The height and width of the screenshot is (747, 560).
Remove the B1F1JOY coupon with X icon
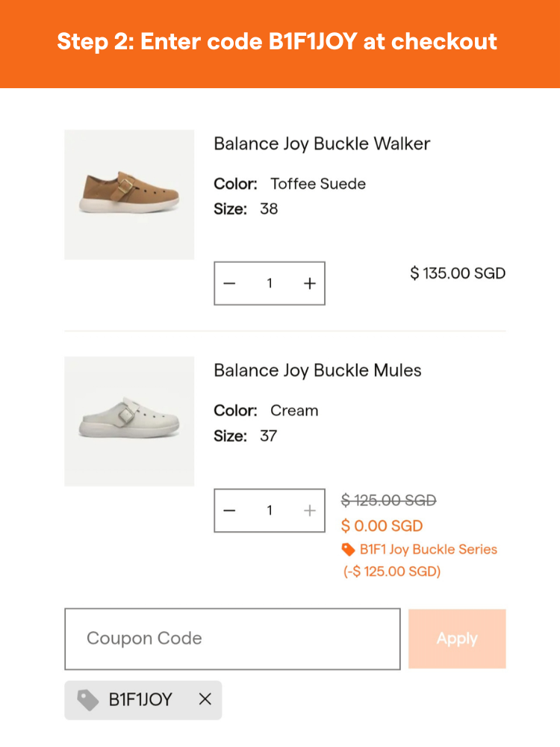[205, 700]
